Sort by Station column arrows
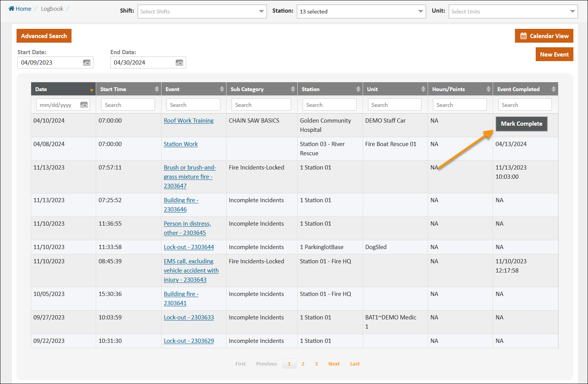Viewport: 588px width, 384px height. pyautogui.click(x=358, y=89)
